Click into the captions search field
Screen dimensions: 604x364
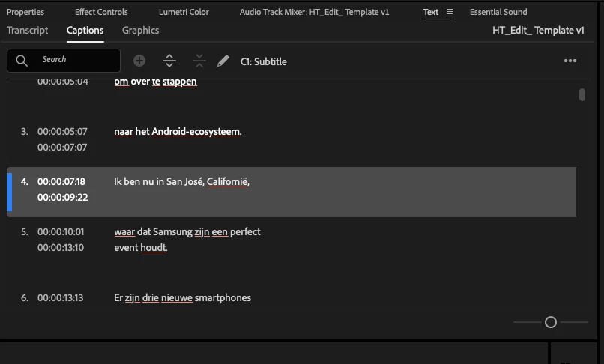[75, 60]
